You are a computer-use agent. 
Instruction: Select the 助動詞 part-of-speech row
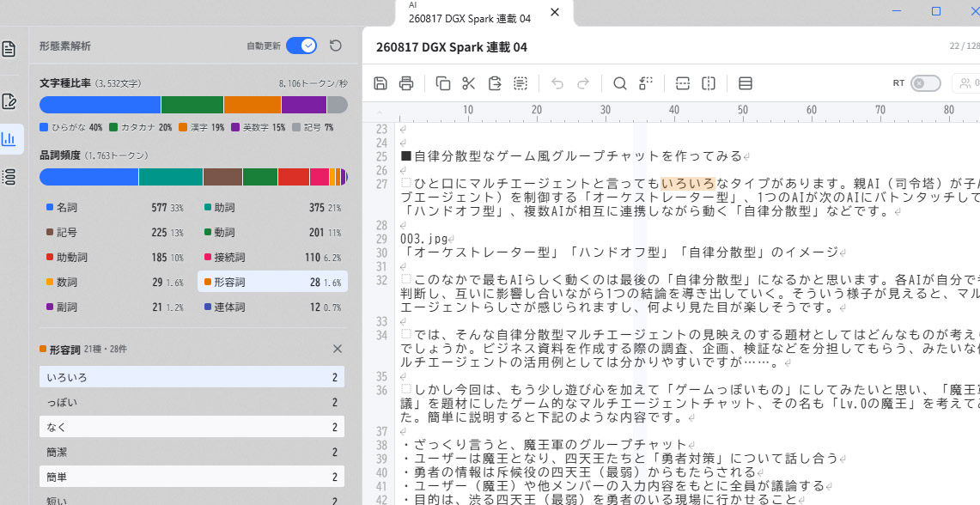[115, 258]
